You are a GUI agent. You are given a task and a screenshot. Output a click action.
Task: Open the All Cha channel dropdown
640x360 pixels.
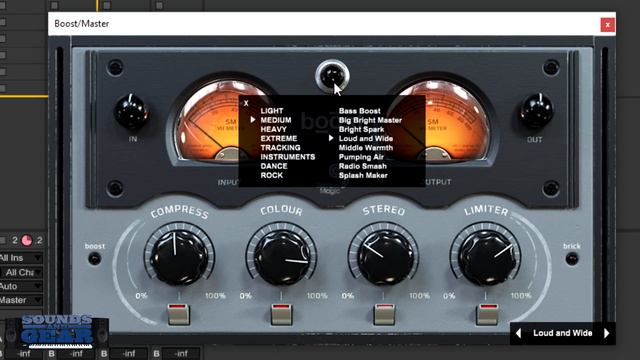tap(21, 272)
